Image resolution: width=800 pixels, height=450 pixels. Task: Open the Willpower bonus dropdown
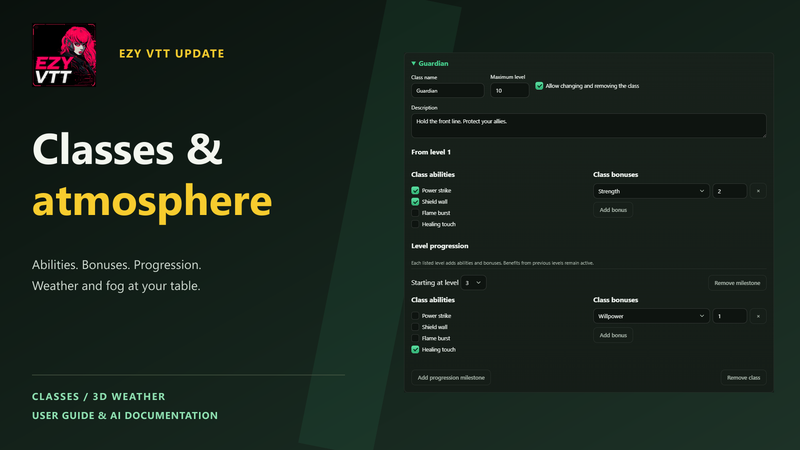(x=651, y=316)
